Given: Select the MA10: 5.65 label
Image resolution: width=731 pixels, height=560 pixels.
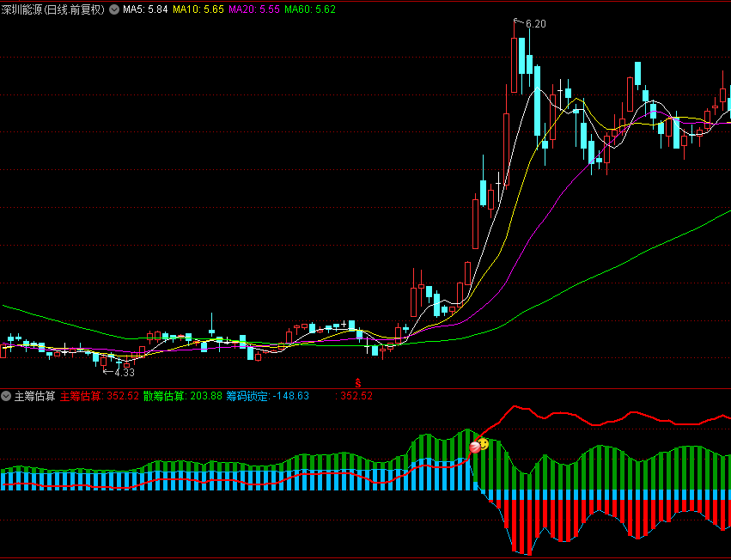Looking at the screenshot, I should click(198, 9).
